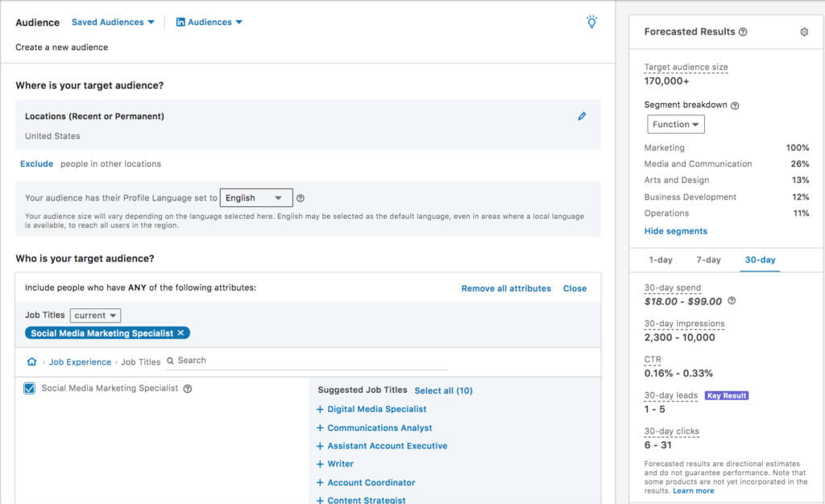Click the help icon beside Forecasted Results

pos(743,31)
